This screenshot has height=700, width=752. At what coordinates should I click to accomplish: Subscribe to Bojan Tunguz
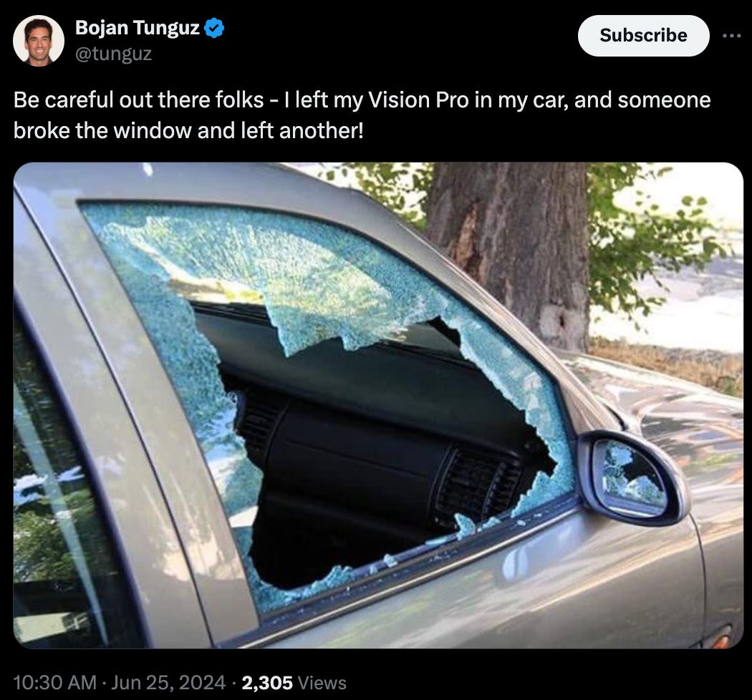coord(643,36)
